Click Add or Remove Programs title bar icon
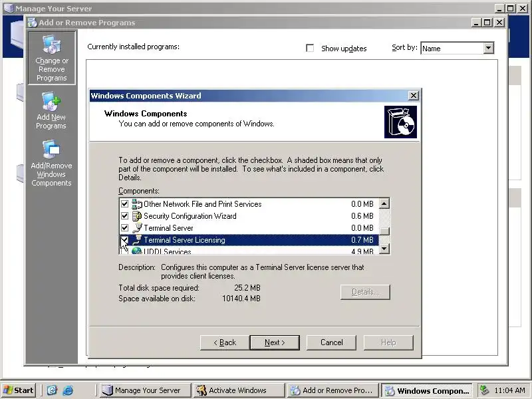Screen dimensions: 532x399 [33, 23]
